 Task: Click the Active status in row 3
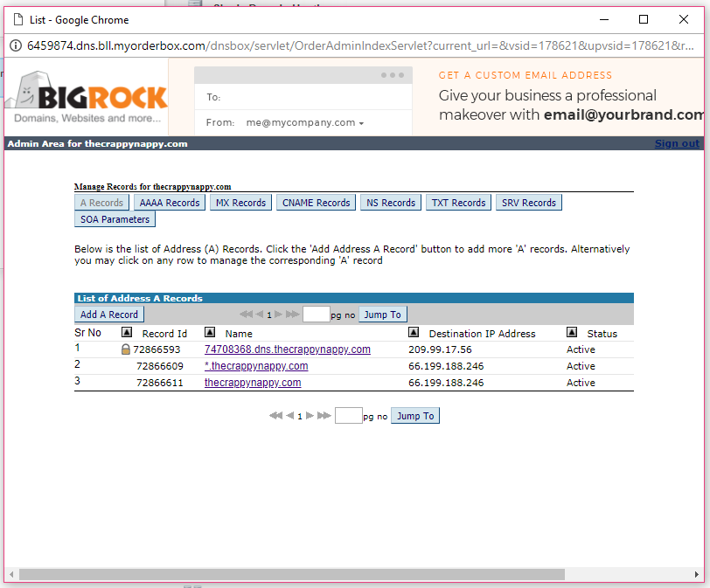pos(581,383)
